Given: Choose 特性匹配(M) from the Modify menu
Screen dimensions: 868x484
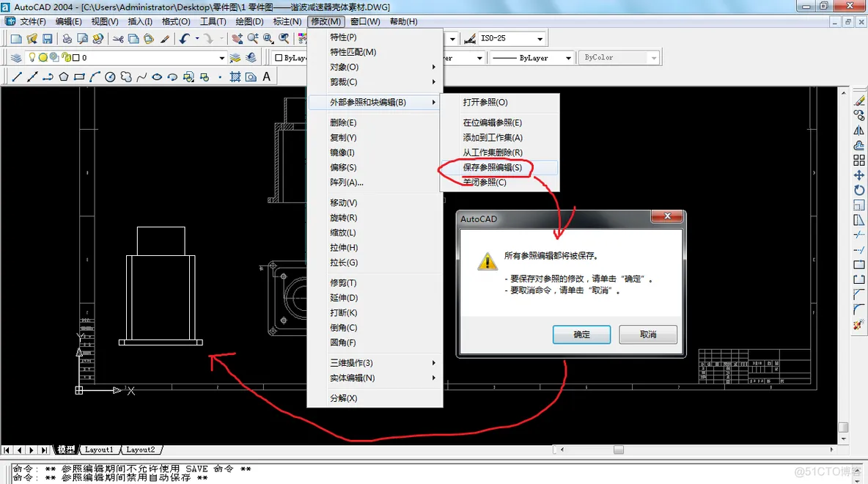Looking at the screenshot, I should click(x=375, y=52).
